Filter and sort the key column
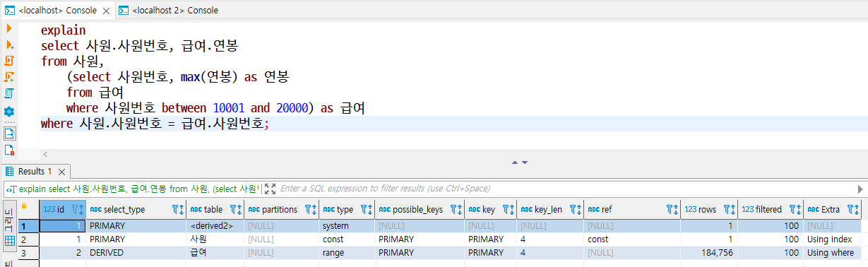The image size is (868, 267). tap(509, 210)
